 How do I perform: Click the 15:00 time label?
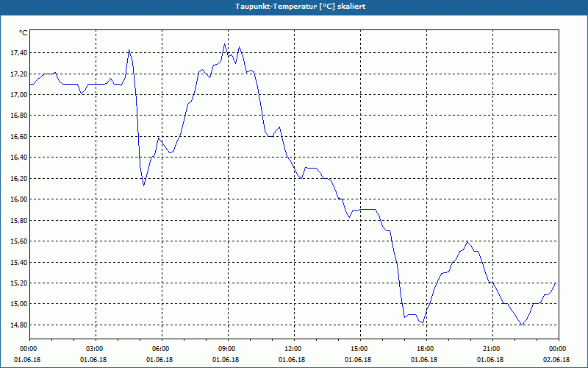pyautogui.click(x=360, y=349)
